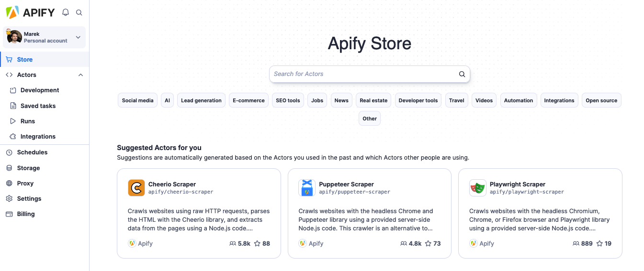Screen dimensions: 644x271
Task: Click the 4.8k users icon on Puppeteer card
Action: [x=404, y=243]
